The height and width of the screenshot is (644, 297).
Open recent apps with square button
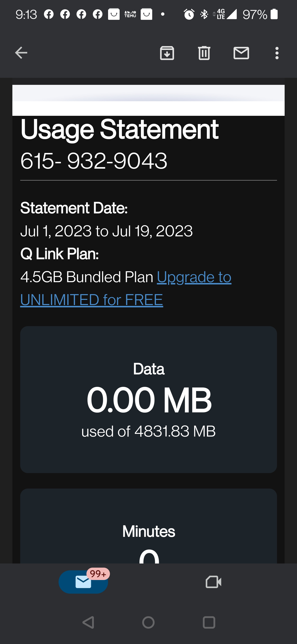point(209,622)
